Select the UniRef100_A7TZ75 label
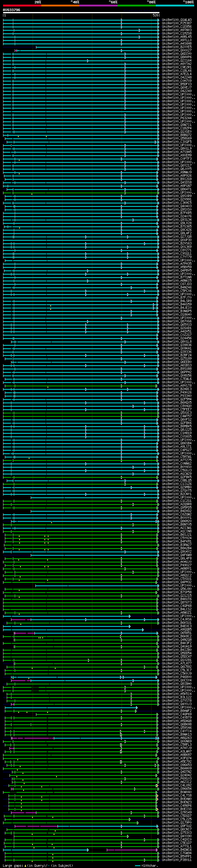 click(x=177, y=460)
